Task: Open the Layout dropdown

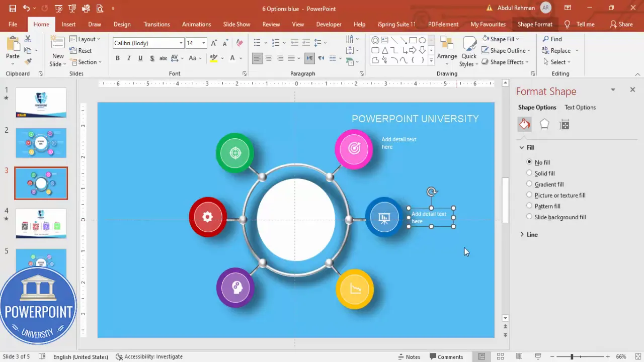Action: (85, 39)
